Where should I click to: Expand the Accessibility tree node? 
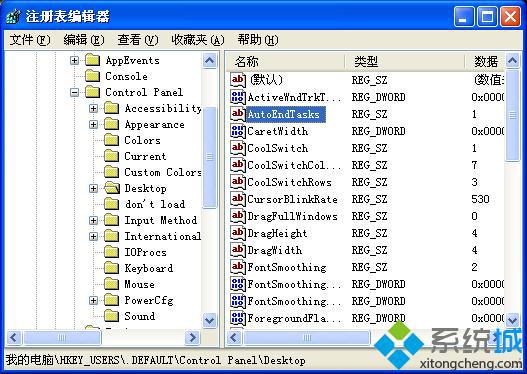tap(93, 108)
